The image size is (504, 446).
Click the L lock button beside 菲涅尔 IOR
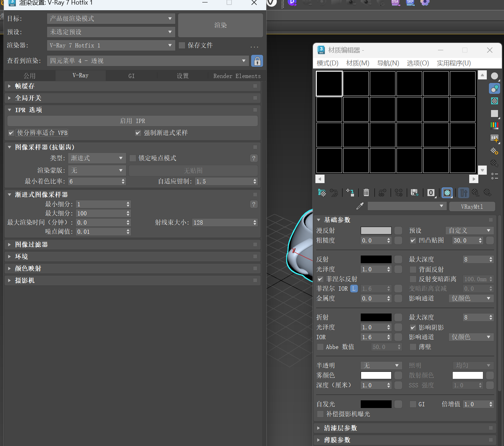(354, 289)
